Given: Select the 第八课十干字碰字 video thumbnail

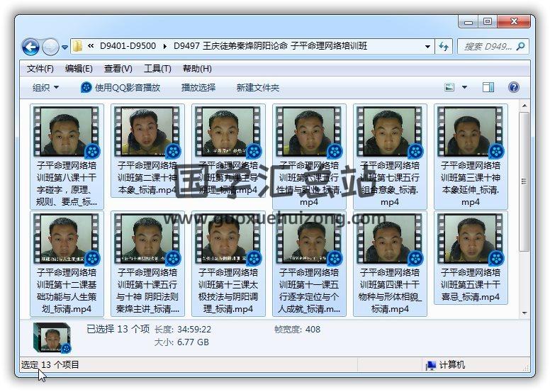Looking at the screenshot, I should [x=67, y=133].
